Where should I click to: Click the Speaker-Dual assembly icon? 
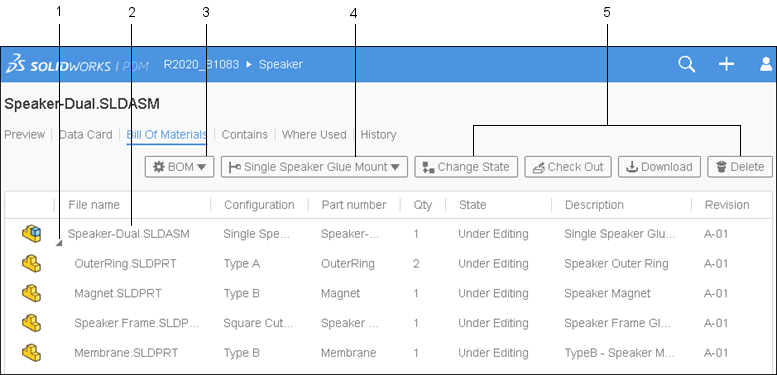coord(31,233)
